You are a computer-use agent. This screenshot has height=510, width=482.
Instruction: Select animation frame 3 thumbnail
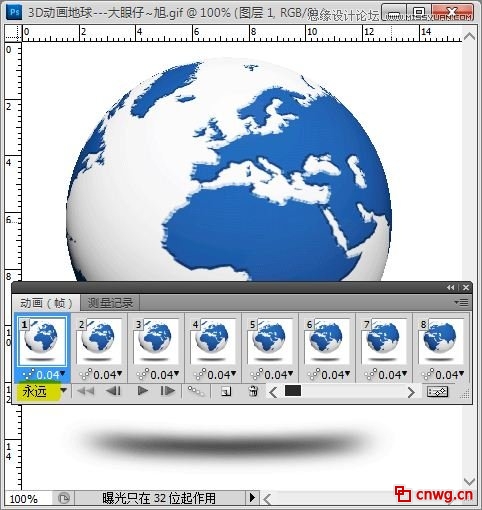(x=156, y=341)
